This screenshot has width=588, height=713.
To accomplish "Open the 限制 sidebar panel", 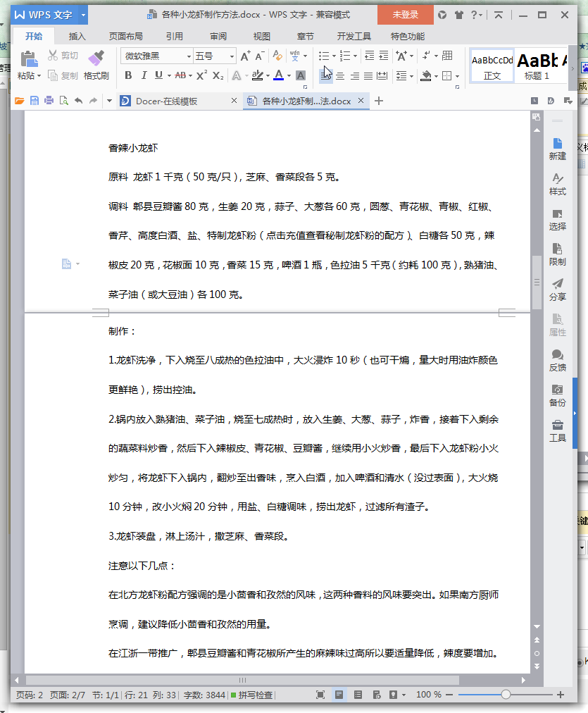I will tap(557, 254).
